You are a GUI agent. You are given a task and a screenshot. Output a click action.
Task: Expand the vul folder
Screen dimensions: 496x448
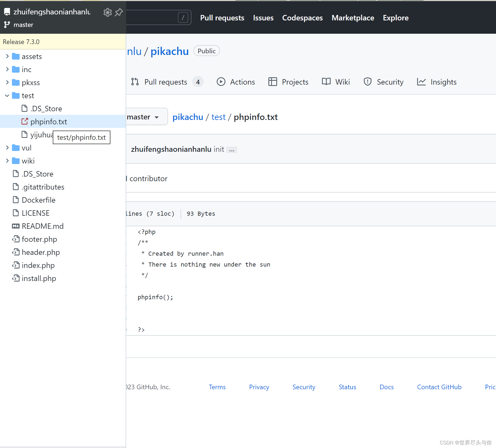7,148
